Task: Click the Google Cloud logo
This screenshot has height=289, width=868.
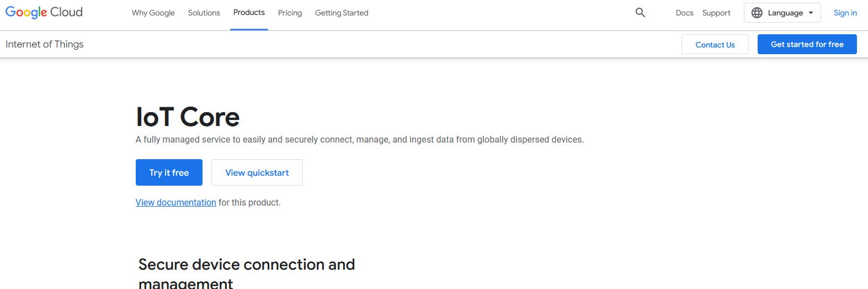Action: (x=44, y=12)
